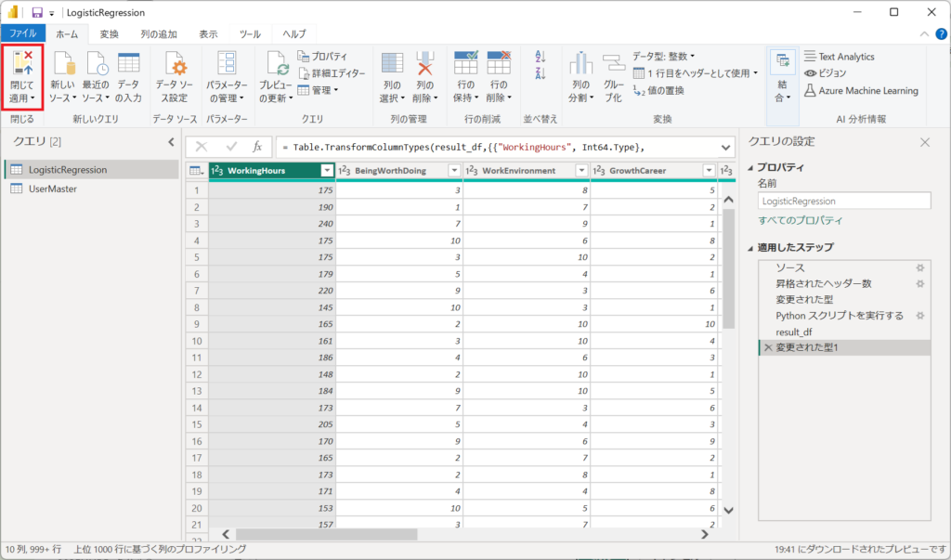Sort descending with the Z-A icon
This screenshot has height=560, width=951.
click(x=541, y=73)
